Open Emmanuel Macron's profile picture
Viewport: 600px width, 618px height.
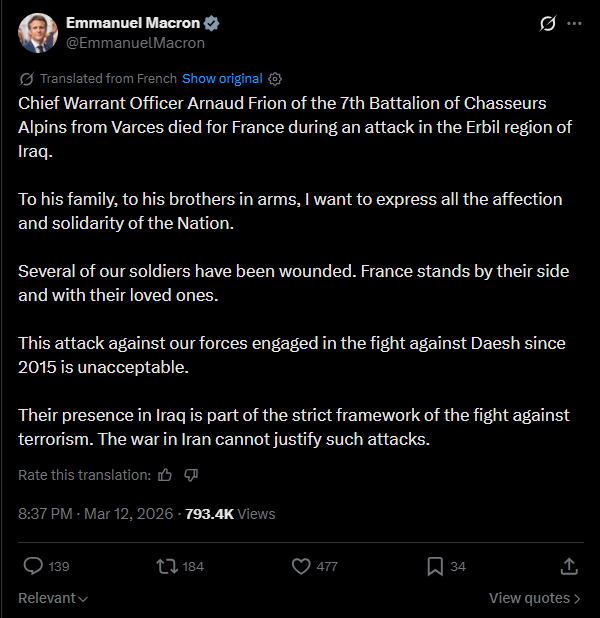[x=38, y=33]
